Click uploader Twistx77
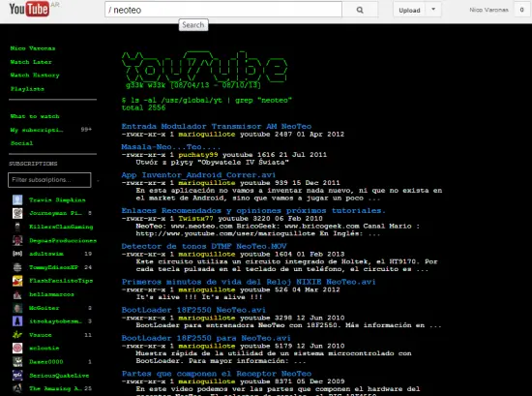 click(195, 219)
